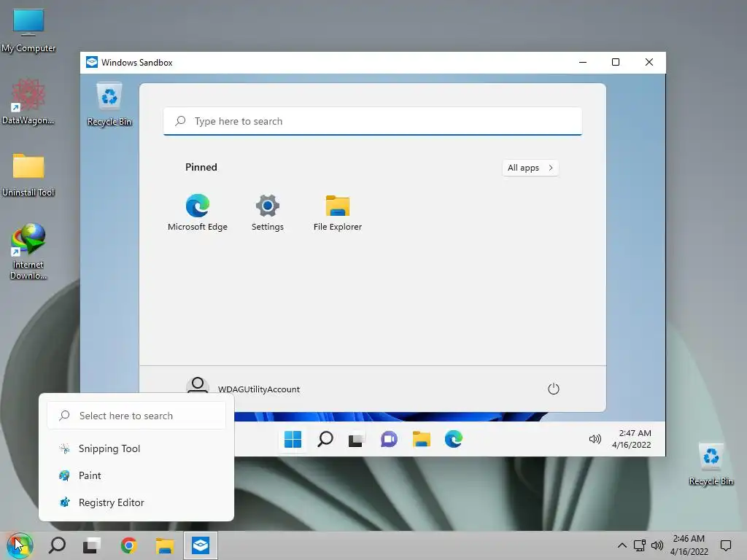The height and width of the screenshot is (560, 747).
Task: Click the power button in the sandbox Start menu
Action: 553,389
